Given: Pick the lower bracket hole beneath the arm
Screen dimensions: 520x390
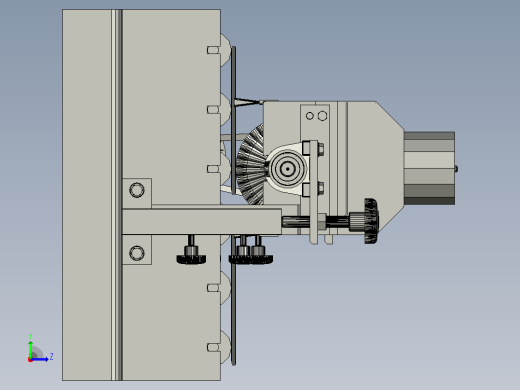Looking at the screenshot, I should [x=137, y=253].
